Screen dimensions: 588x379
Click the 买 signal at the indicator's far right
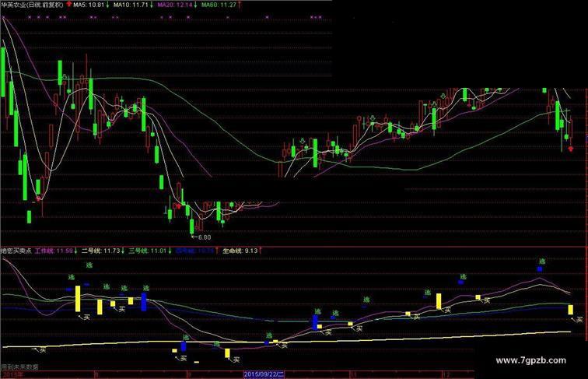point(579,320)
